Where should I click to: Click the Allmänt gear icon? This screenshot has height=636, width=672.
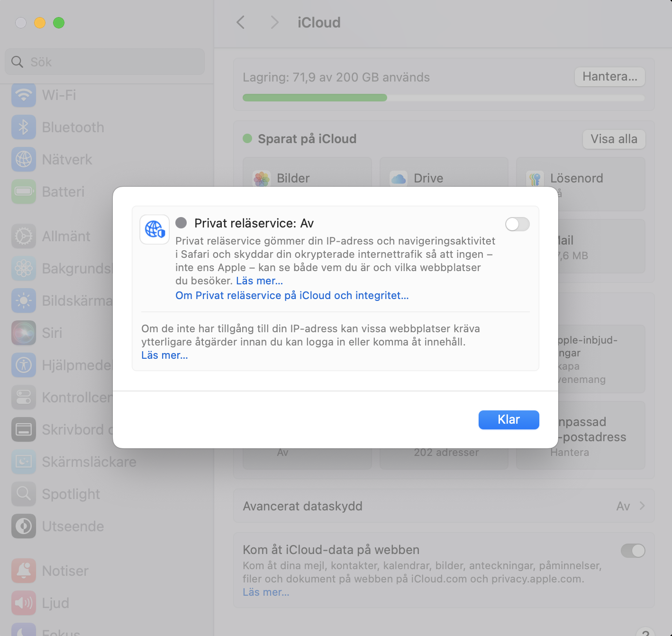pos(24,236)
